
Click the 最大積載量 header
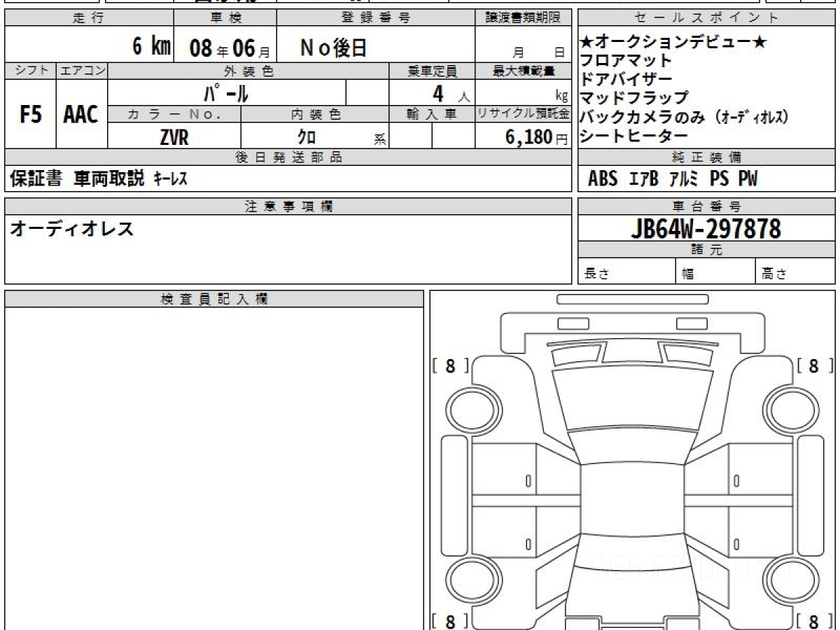pyautogui.click(x=523, y=71)
